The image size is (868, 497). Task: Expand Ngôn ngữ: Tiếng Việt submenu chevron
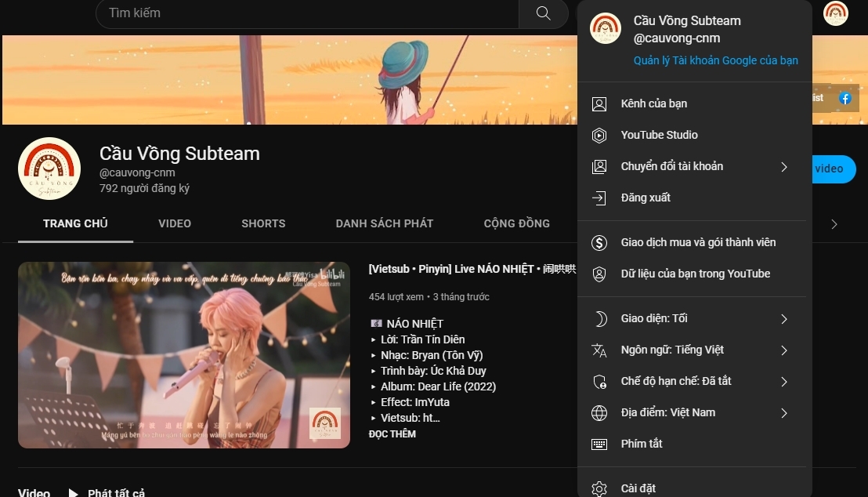(784, 350)
